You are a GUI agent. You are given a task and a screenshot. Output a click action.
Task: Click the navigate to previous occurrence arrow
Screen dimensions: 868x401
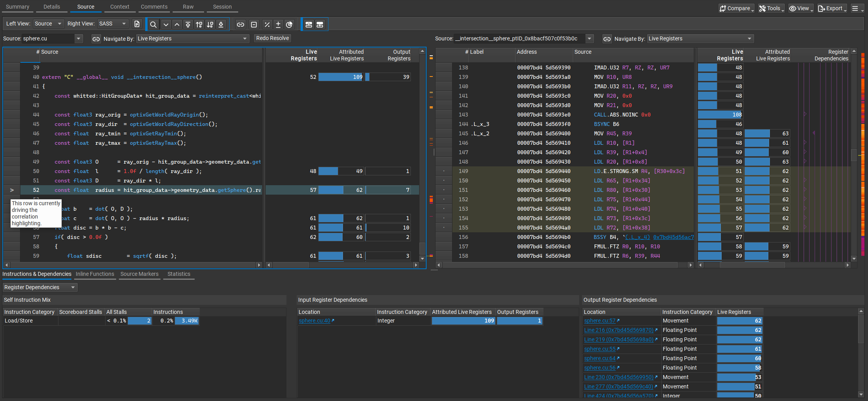coord(177,24)
